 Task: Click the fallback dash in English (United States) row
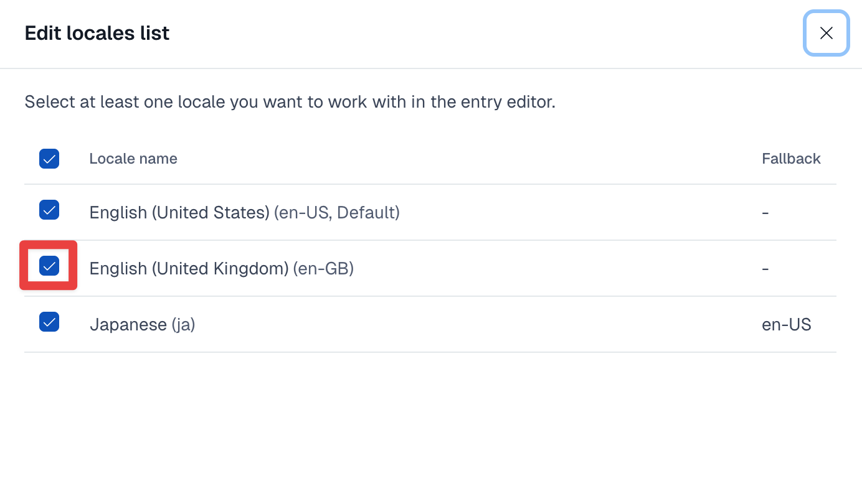765,213
